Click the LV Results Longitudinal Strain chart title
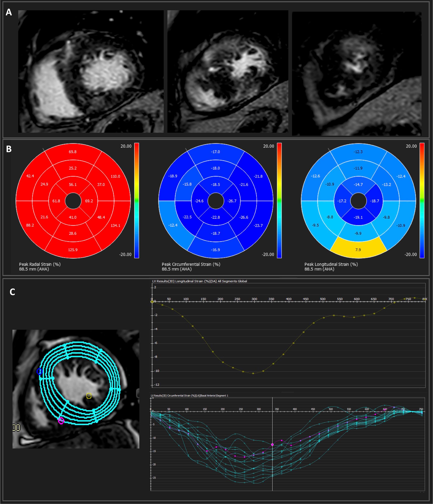433x504 pixels. [x=200, y=281]
